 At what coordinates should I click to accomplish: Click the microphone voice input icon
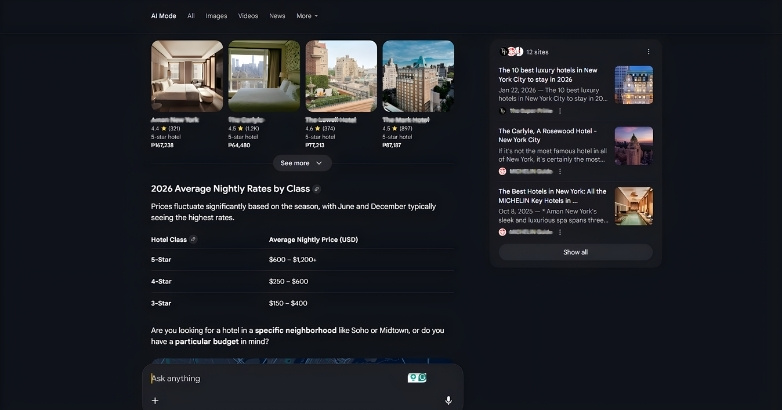(448, 400)
